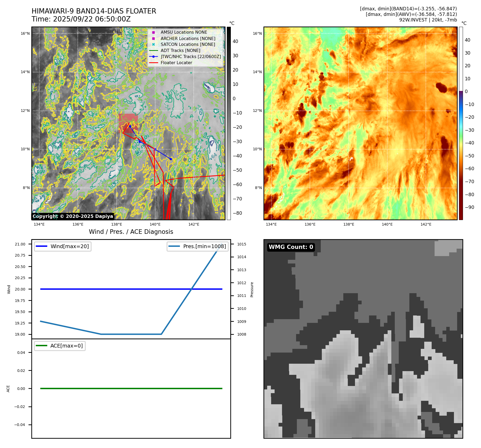Click the 'Time: 2025/09/22 06:50:00Z' text
This screenshot has height=448, width=481.
(81, 19)
